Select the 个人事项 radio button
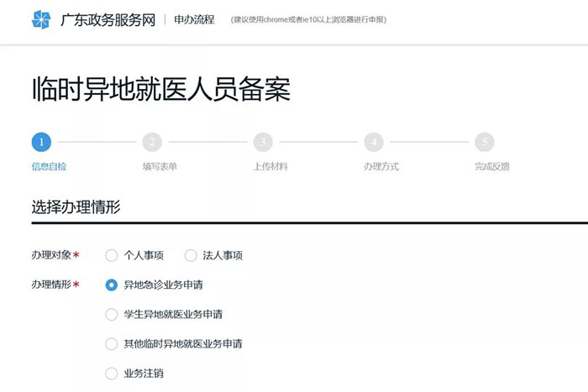588x392 pixels. [x=112, y=255]
